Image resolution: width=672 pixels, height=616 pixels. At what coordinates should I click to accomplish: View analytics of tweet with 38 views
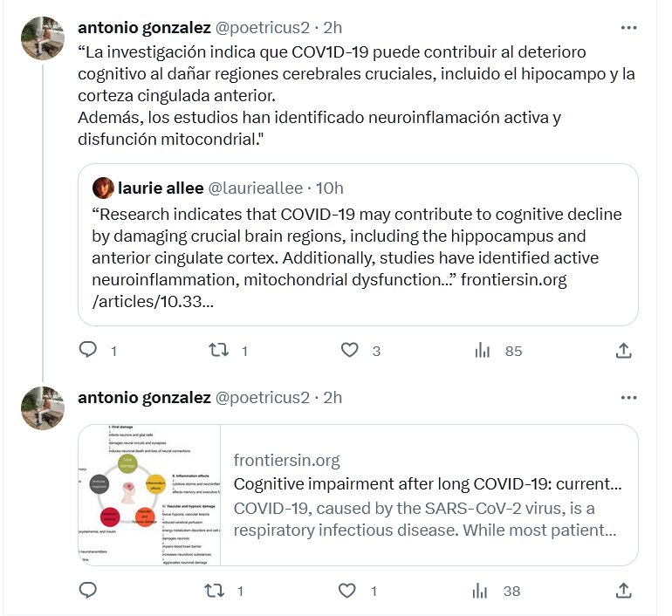pyautogui.click(x=481, y=591)
